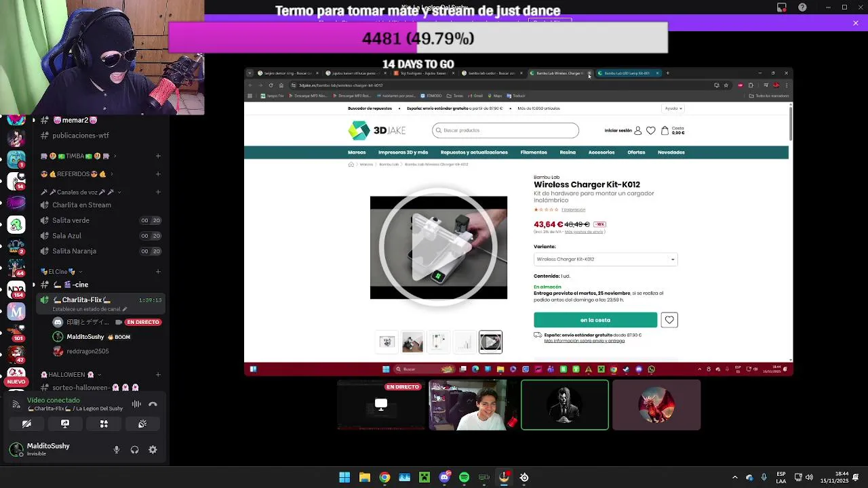This screenshot has height=488, width=868.
Task: Mute microphone in Discord user panel
Action: click(x=117, y=449)
